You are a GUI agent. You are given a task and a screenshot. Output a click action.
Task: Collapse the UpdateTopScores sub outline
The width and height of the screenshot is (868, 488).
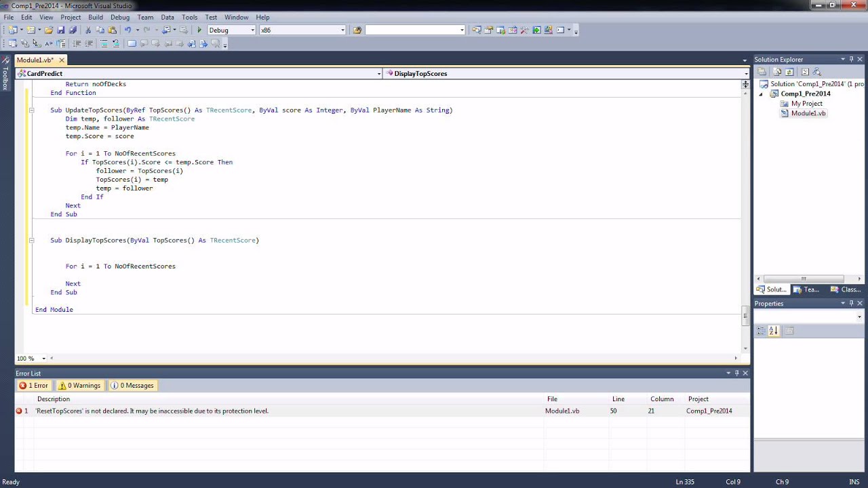pos(31,110)
